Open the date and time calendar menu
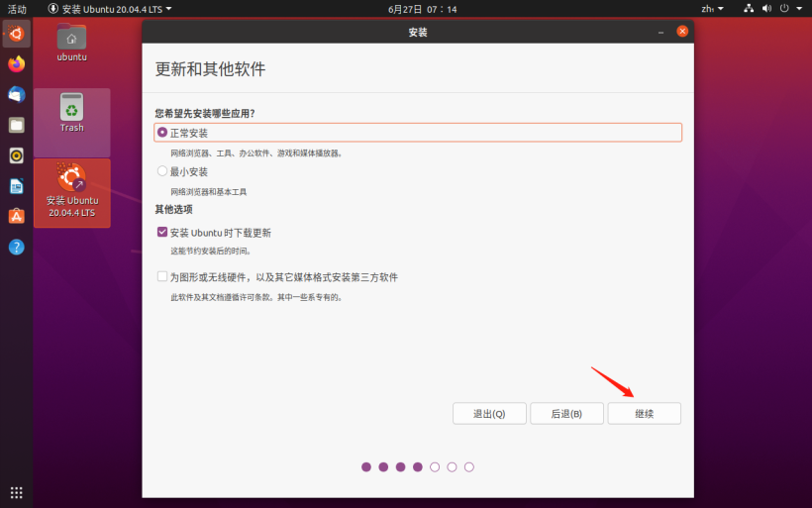 pos(409,8)
